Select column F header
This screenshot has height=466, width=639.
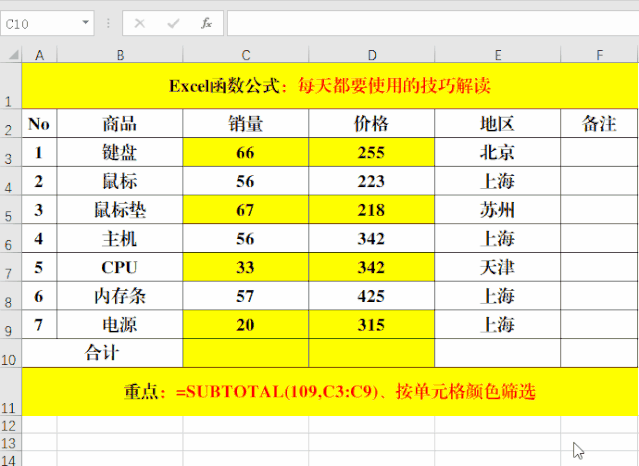pyautogui.click(x=599, y=55)
